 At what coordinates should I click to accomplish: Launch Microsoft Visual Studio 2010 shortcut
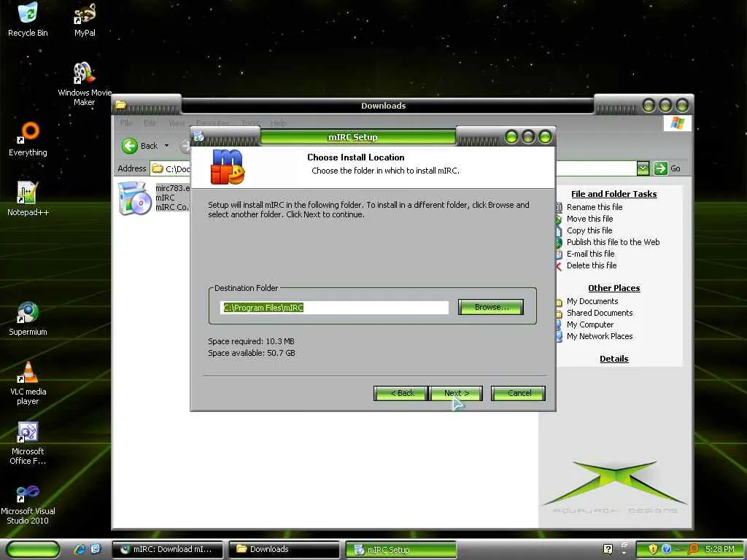pyautogui.click(x=28, y=503)
